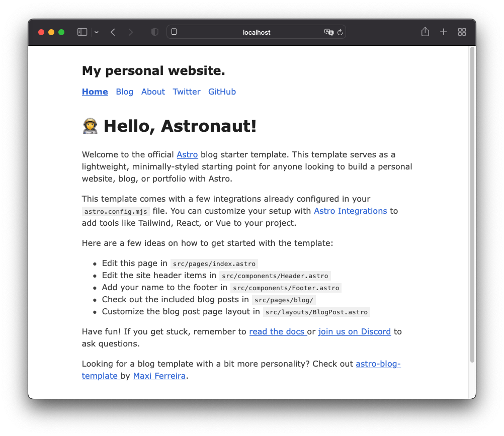Viewport: 504px width, 436px height.
Task: Follow the Astro Integrations link
Action: [351, 211]
